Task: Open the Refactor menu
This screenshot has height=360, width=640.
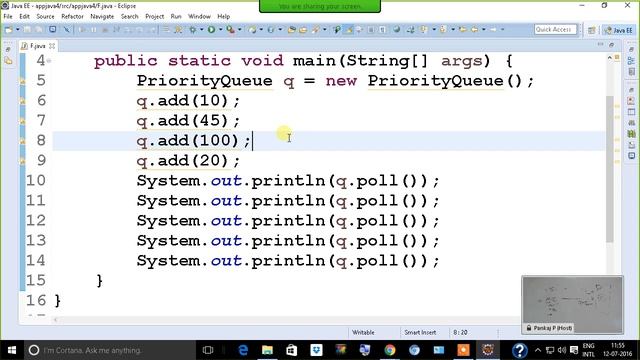Action: 72,16
